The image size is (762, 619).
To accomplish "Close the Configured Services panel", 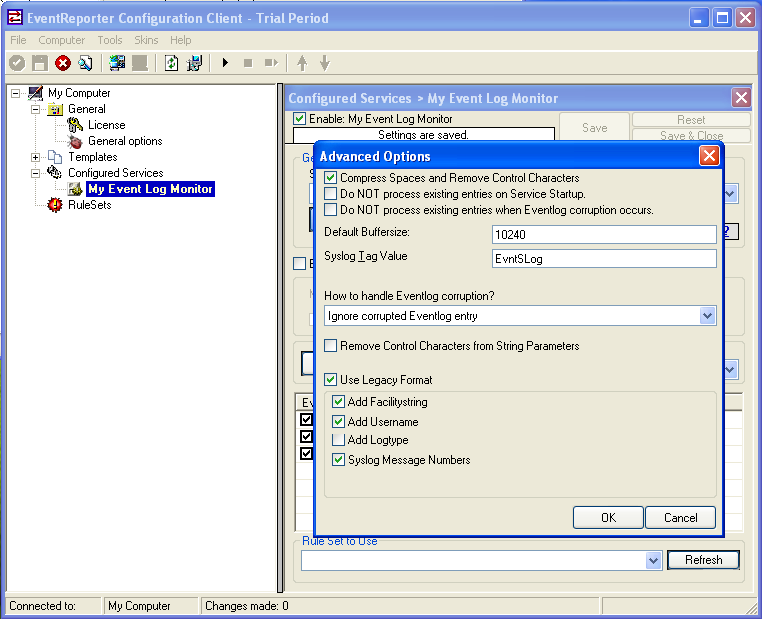I will (x=741, y=98).
